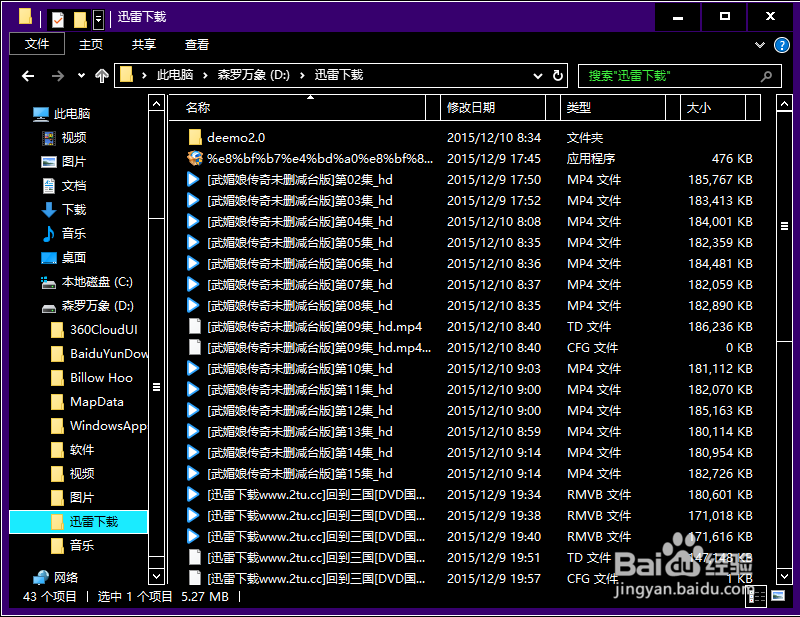Click the search magnifier icon
Image resolution: width=800 pixels, height=617 pixels.
coord(766,76)
